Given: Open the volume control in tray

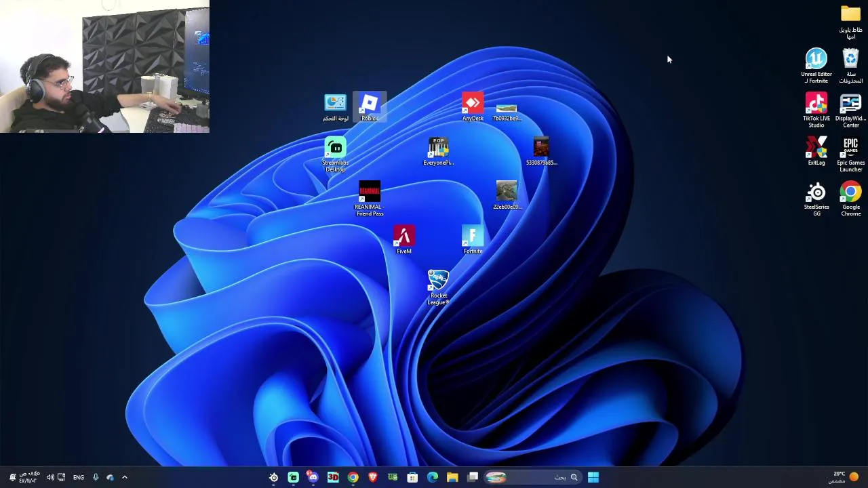Looking at the screenshot, I should pyautogui.click(x=50, y=477).
